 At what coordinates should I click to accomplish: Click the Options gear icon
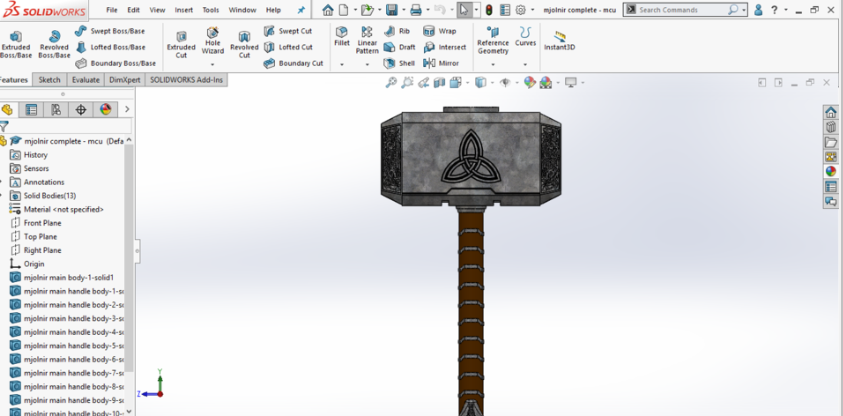coord(520,10)
